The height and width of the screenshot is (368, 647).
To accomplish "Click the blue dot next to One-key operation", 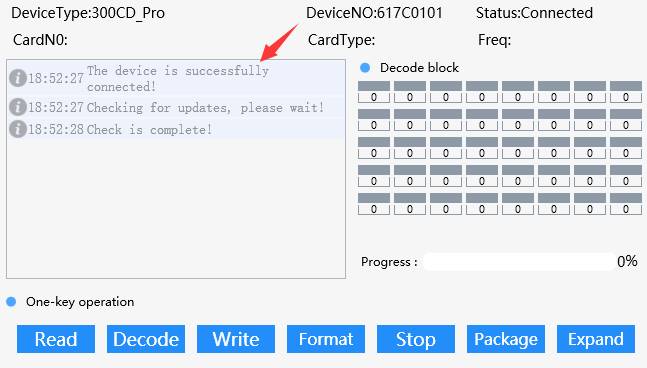I will click(11, 302).
